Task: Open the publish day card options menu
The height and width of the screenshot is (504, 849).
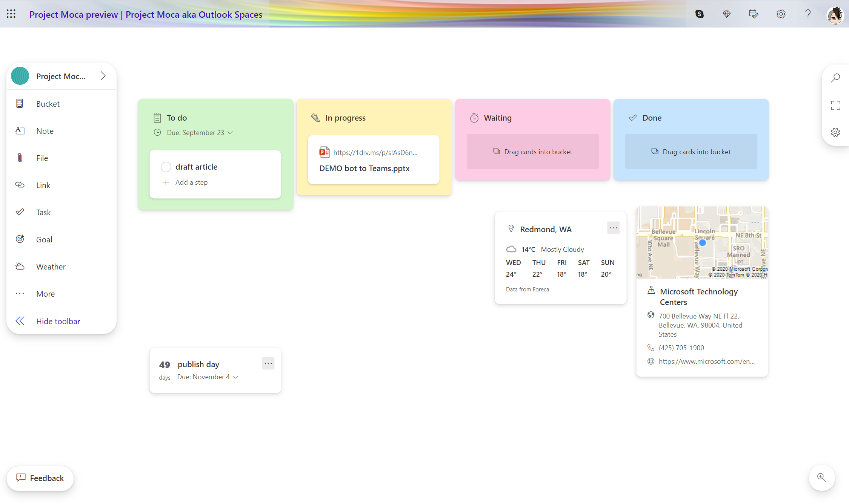Action: point(268,363)
